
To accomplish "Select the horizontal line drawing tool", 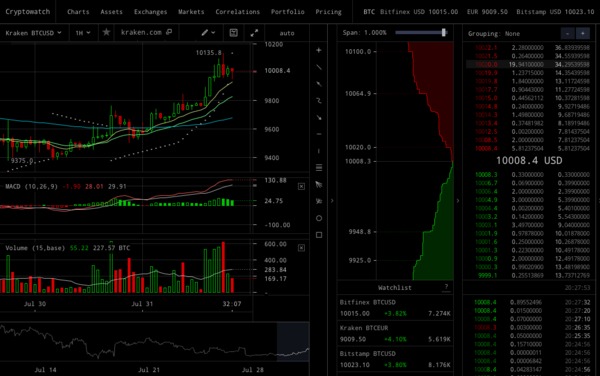I will (319, 134).
